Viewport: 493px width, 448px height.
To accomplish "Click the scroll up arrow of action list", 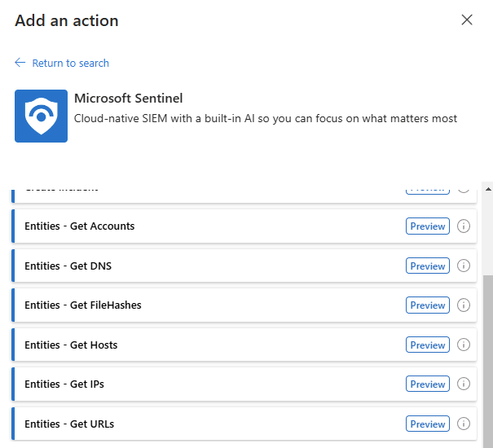I will point(487,188).
